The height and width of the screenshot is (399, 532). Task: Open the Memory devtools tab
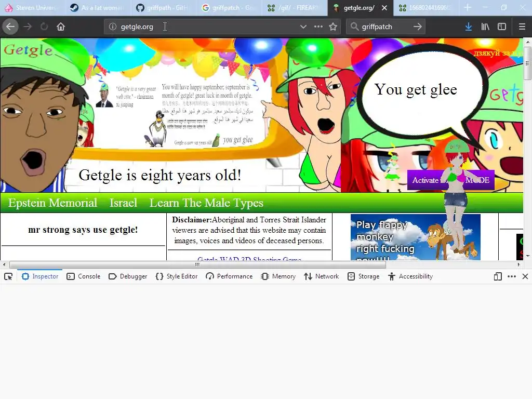[278, 276]
